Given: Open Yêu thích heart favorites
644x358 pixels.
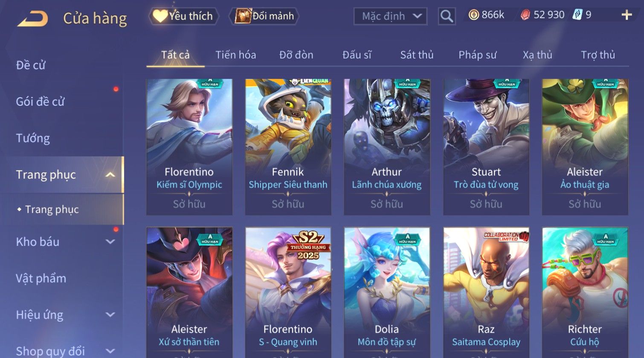Looking at the screenshot, I should [184, 16].
